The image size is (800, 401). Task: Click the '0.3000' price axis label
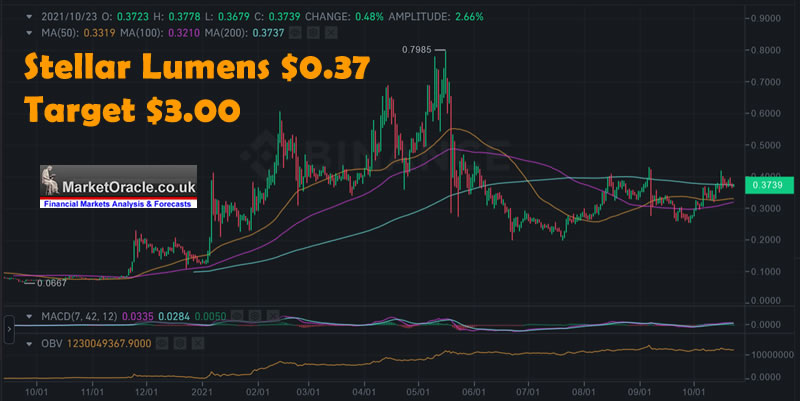click(766, 208)
